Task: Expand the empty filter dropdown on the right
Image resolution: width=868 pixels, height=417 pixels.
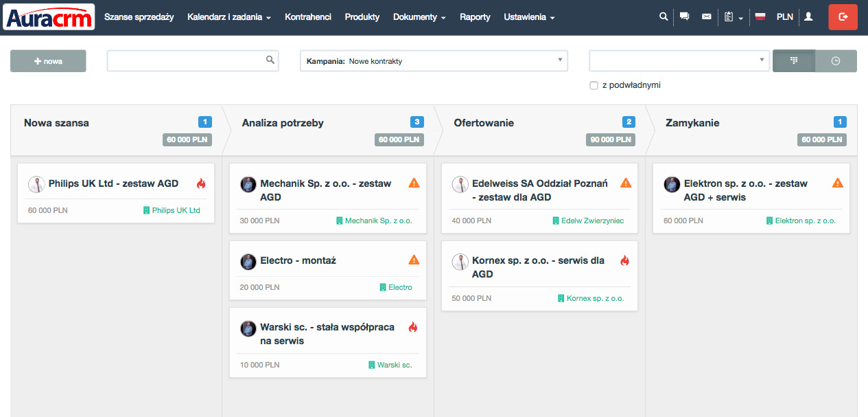Action: point(678,60)
